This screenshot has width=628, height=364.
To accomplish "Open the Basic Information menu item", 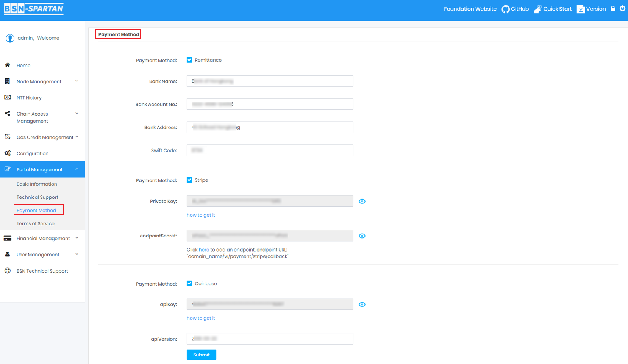I will pyautogui.click(x=37, y=184).
